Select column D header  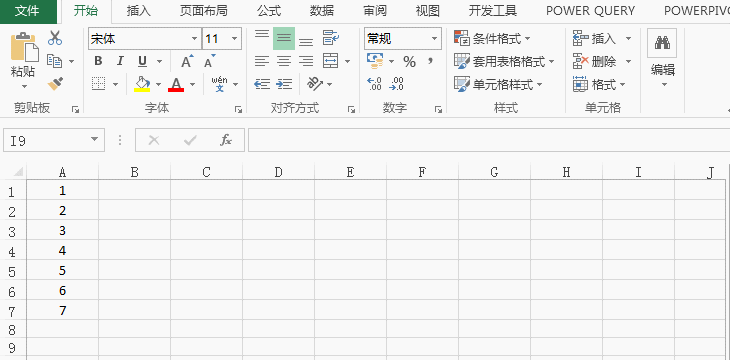pyautogui.click(x=278, y=172)
